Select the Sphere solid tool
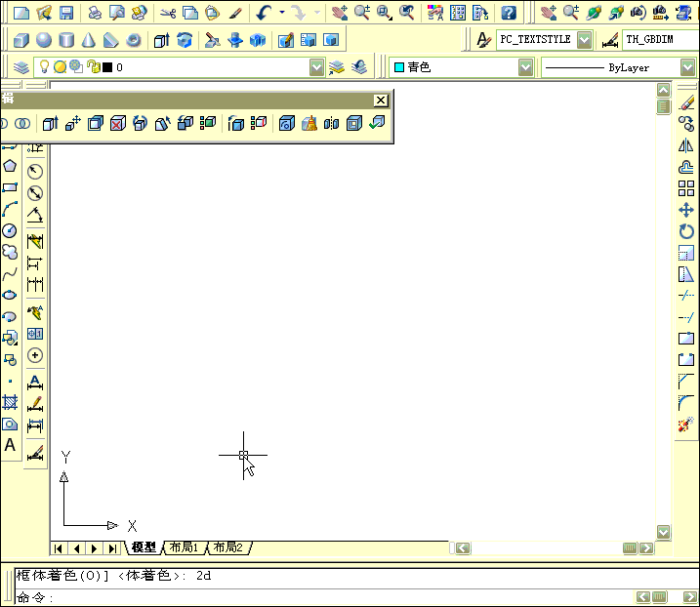Image resolution: width=700 pixels, height=607 pixels. 44,40
